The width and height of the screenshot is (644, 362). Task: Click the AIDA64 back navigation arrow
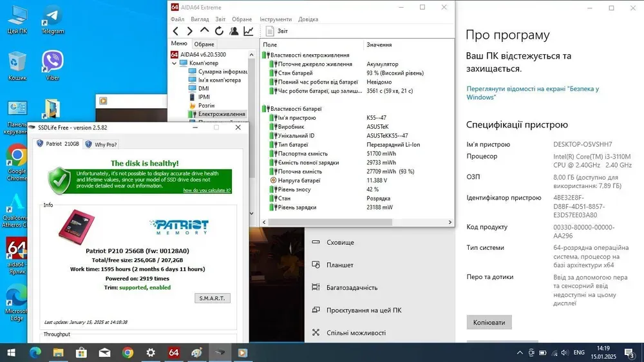tap(176, 31)
